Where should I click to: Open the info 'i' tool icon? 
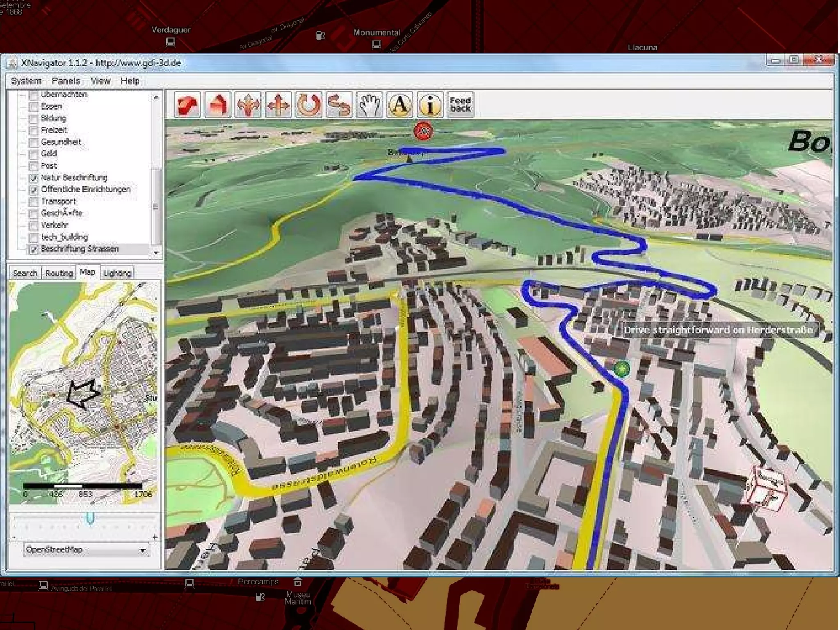(430, 105)
